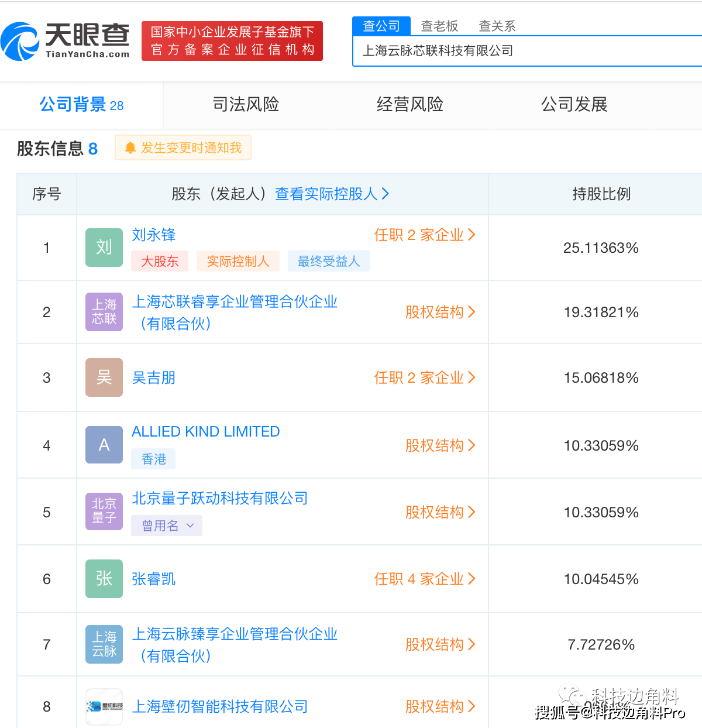Expand the 曾用名 dropdown
The image size is (702, 728).
click(x=167, y=526)
